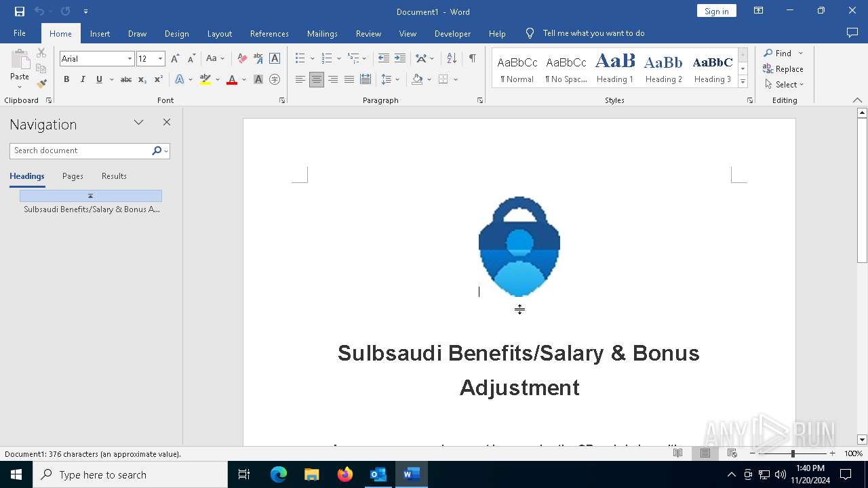The image size is (868, 488).
Task: Apply subscript formatting
Action: tap(142, 79)
